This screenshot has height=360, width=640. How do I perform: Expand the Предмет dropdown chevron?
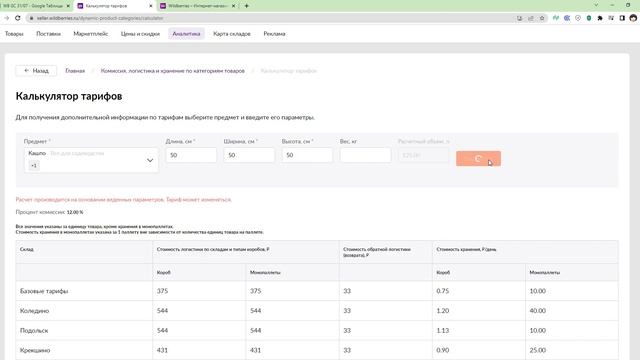click(150, 160)
